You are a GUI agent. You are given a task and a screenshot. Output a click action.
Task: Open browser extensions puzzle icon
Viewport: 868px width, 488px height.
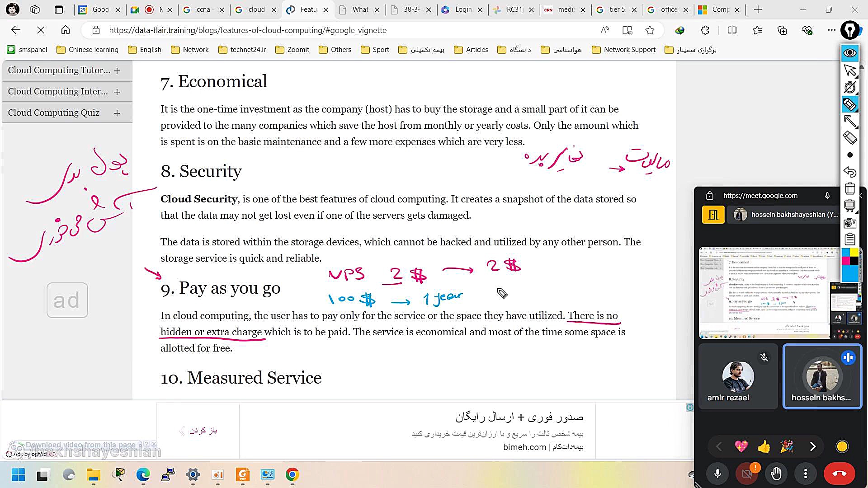(705, 30)
